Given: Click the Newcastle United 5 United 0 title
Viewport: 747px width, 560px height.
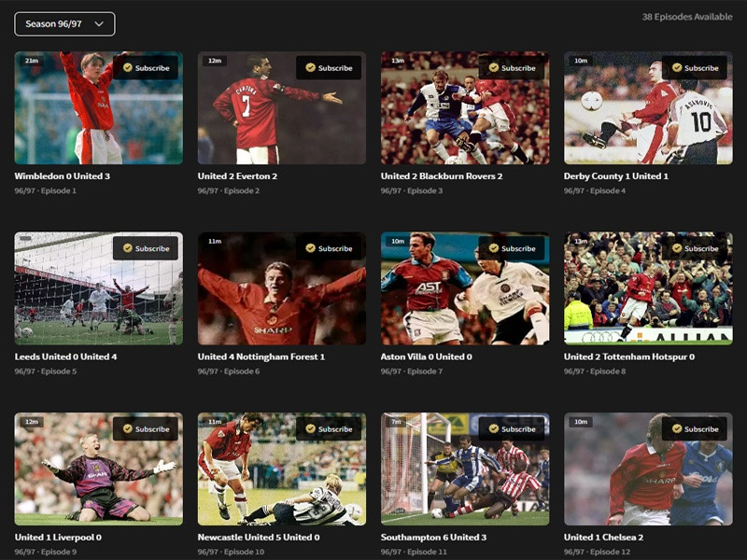Looking at the screenshot, I should click(259, 538).
